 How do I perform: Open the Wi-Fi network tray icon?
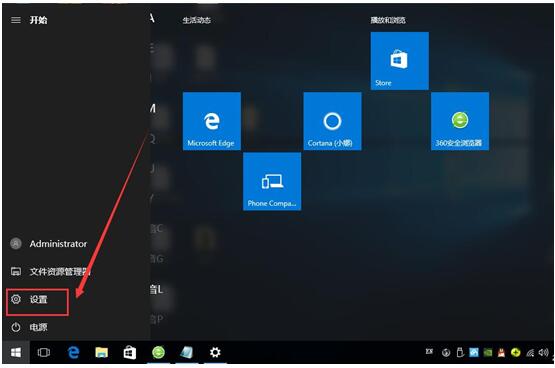coord(530,352)
